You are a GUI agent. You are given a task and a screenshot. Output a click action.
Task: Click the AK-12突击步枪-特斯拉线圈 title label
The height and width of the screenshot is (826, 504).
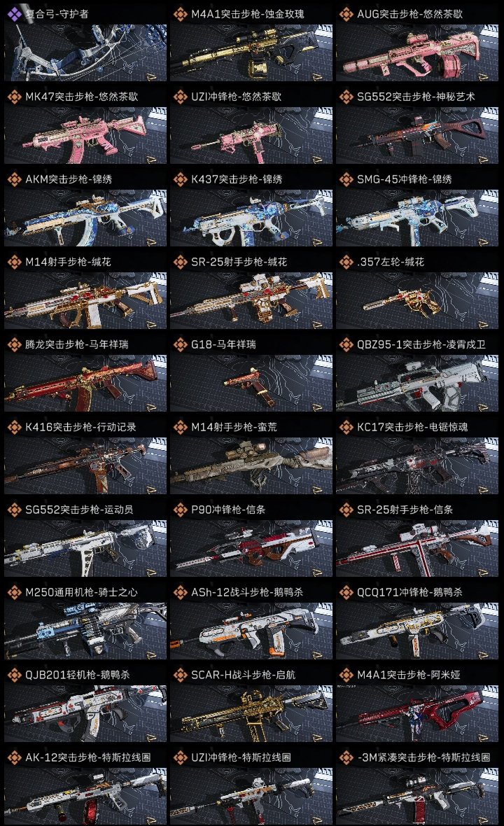pos(88,757)
